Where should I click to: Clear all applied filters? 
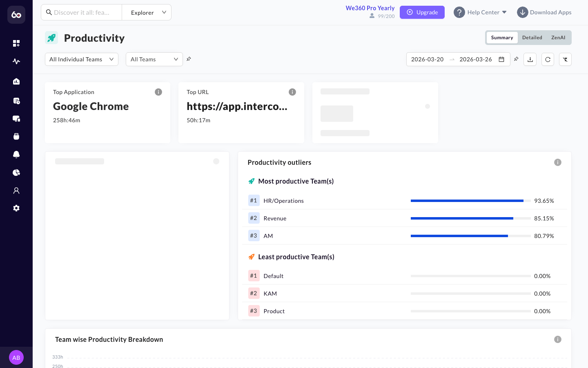[x=565, y=59]
